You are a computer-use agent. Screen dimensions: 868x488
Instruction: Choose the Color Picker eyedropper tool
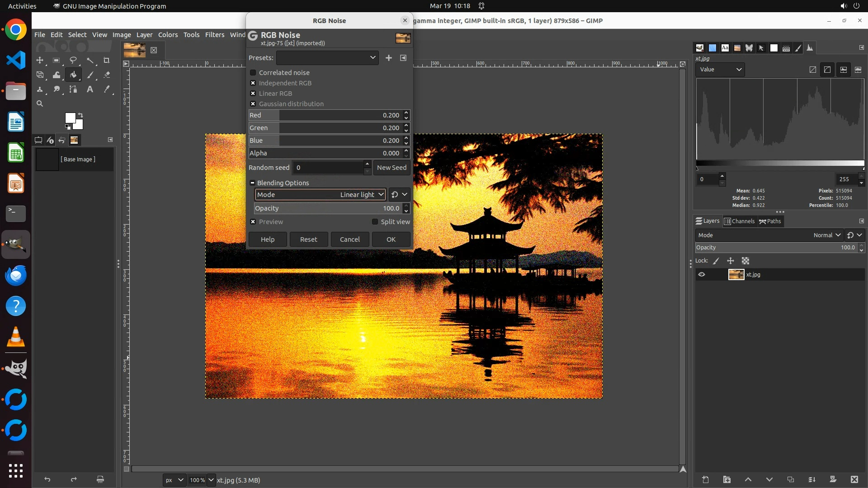(x=107, y=89)
